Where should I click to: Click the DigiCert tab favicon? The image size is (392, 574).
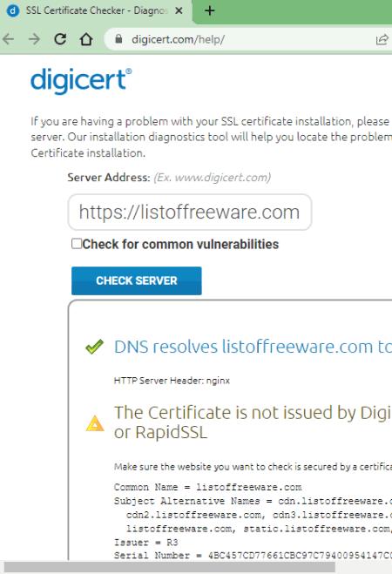(13, 10)
